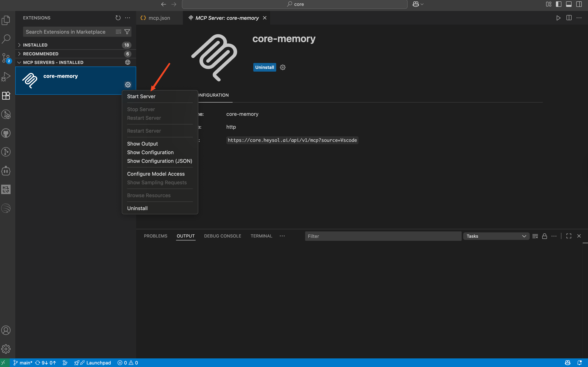Open the TERMINAL panel tab
This screenshot has width=588, height=367.
261,236
